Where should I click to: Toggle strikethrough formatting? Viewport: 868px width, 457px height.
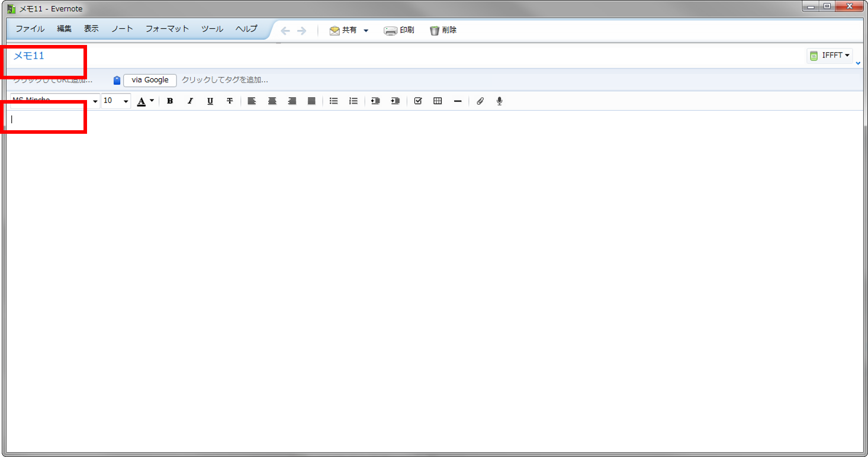tap(230, 101)
